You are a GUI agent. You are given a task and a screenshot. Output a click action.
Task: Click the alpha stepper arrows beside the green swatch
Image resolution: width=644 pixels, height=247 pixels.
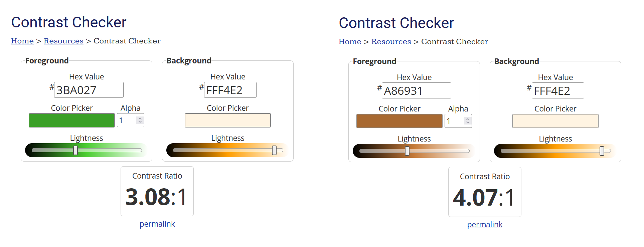[140, 120]
